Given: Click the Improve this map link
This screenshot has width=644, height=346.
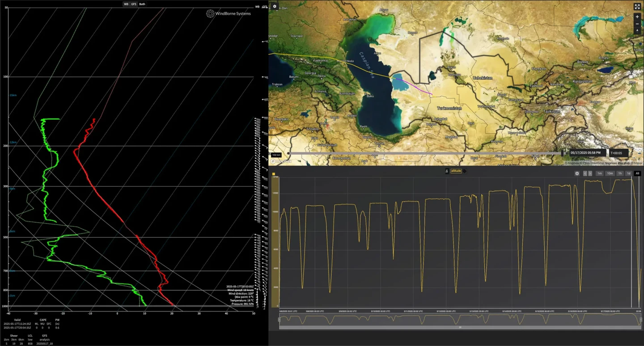Looking at the screenshot, I should [x=617, y=163].
